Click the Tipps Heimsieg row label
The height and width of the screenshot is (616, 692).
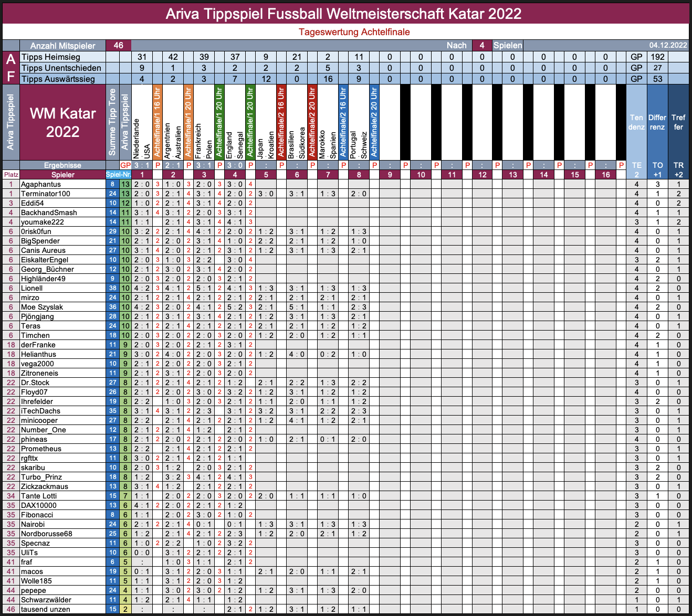[51, 57]
